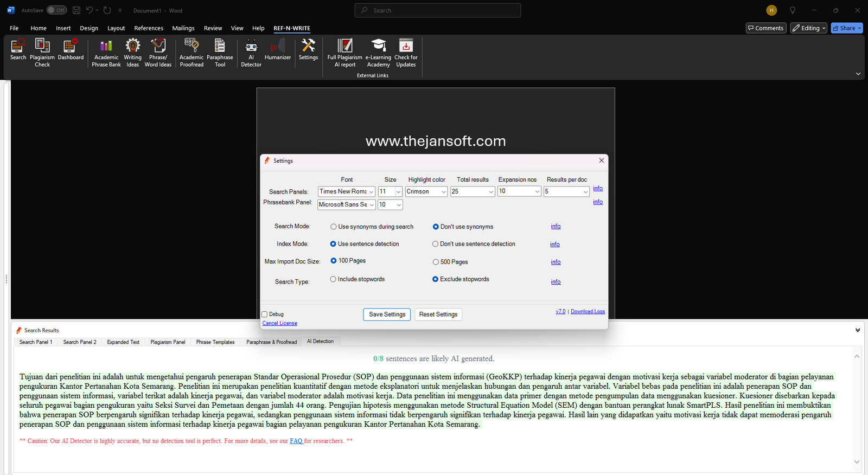Enable the Debug checkbox
The image size is (868, 475).
coord(265,314)
